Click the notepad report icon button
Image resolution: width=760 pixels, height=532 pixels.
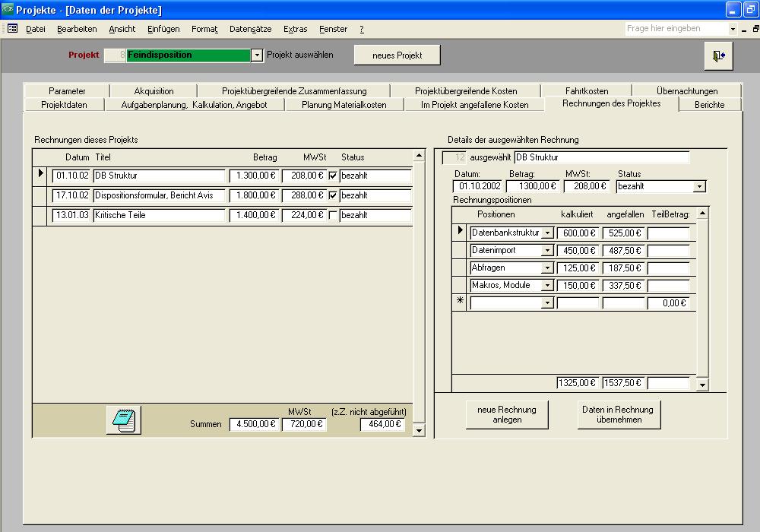124,420
